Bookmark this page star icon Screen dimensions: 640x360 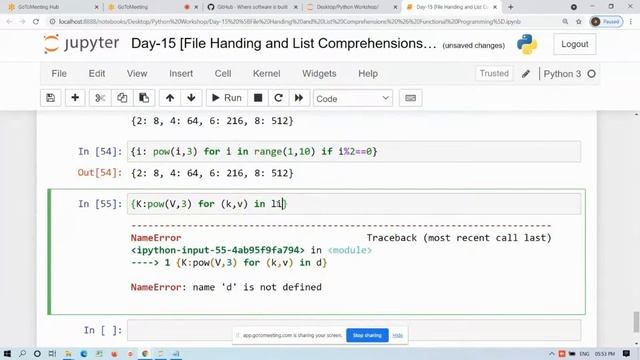[579, 22]
